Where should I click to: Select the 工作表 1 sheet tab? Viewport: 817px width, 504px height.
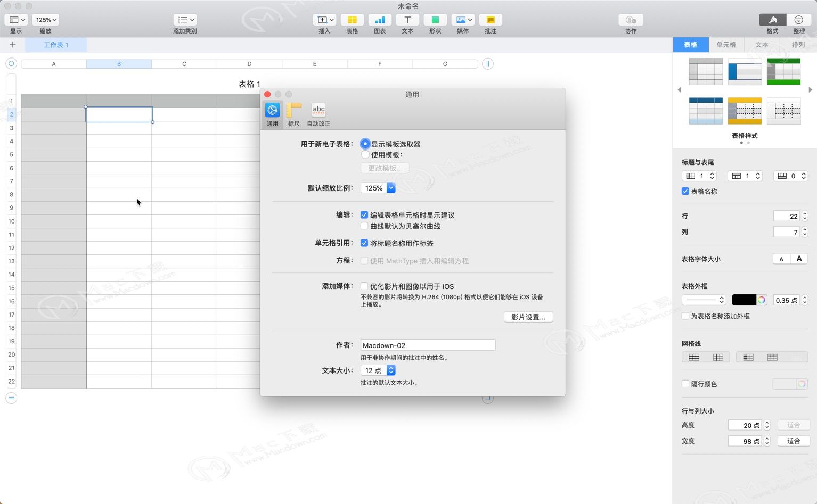click(x=56, y=45)
